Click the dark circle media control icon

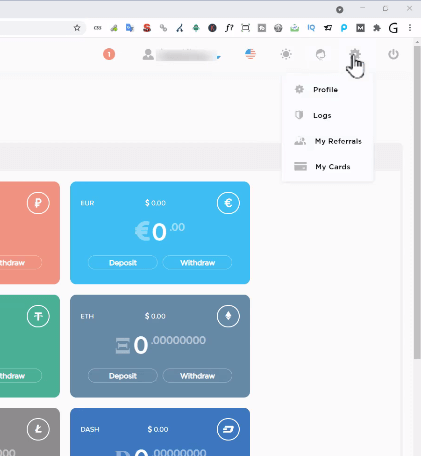[x=340, y=10]
